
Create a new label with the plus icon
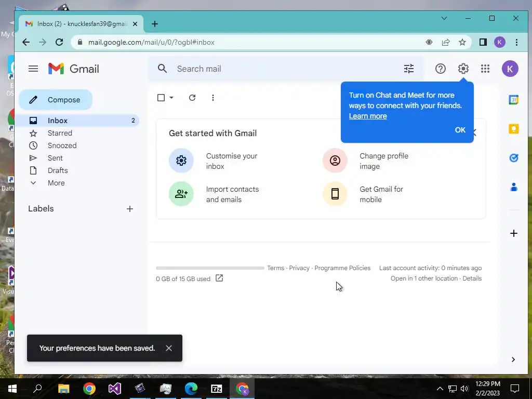click(129, 209)
